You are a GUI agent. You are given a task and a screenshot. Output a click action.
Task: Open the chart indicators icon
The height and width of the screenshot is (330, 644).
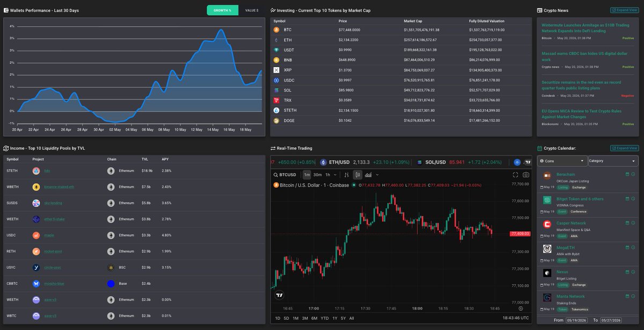pyautogui.click(x=368, y=175)
